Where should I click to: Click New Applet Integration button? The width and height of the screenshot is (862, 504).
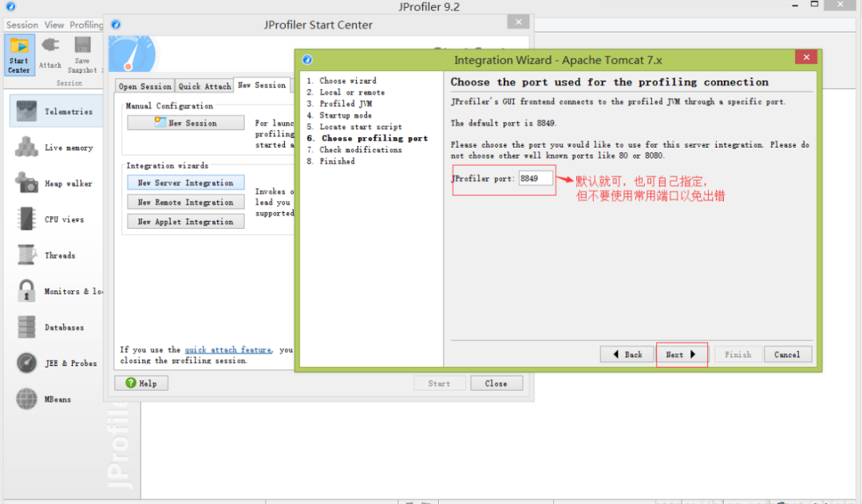[x=186, y=221]
